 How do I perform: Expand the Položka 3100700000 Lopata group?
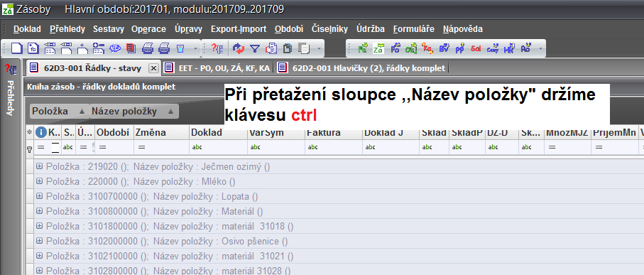tap(40, 195)
